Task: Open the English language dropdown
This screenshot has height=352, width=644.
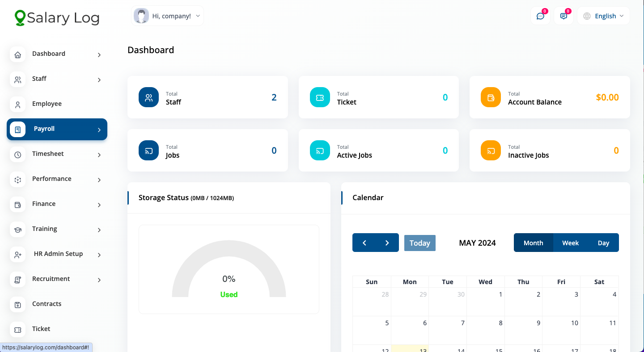Action: 603,16
